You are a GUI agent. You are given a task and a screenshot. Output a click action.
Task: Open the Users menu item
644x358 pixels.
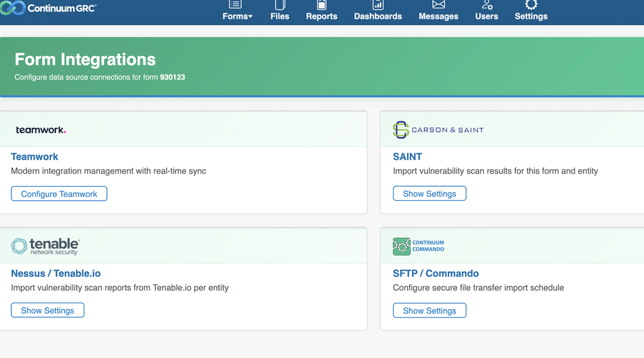(x=487, y=16)
